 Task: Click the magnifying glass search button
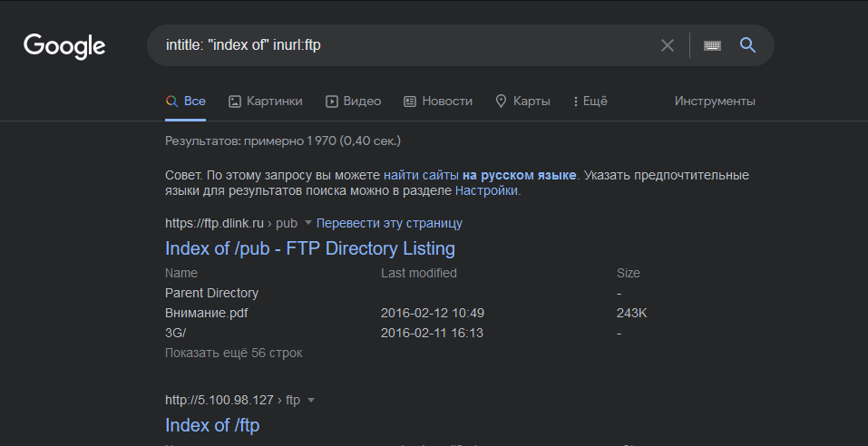pos(747,45)
